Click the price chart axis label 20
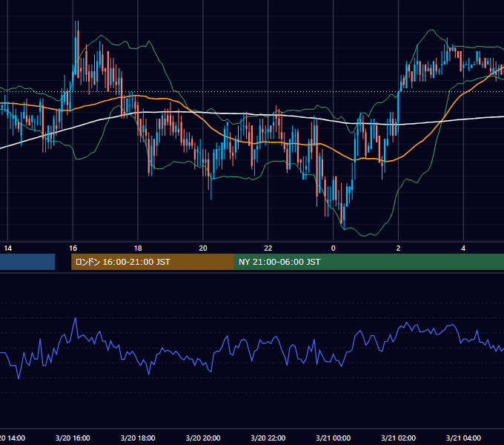504x445 pixels. tap(203, 248)
